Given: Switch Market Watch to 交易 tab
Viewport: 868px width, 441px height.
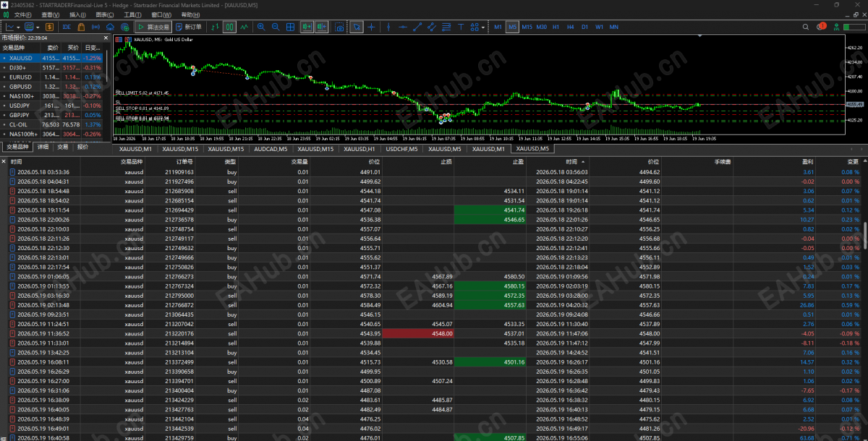Looking at the screenshot, I should point(63,147).
